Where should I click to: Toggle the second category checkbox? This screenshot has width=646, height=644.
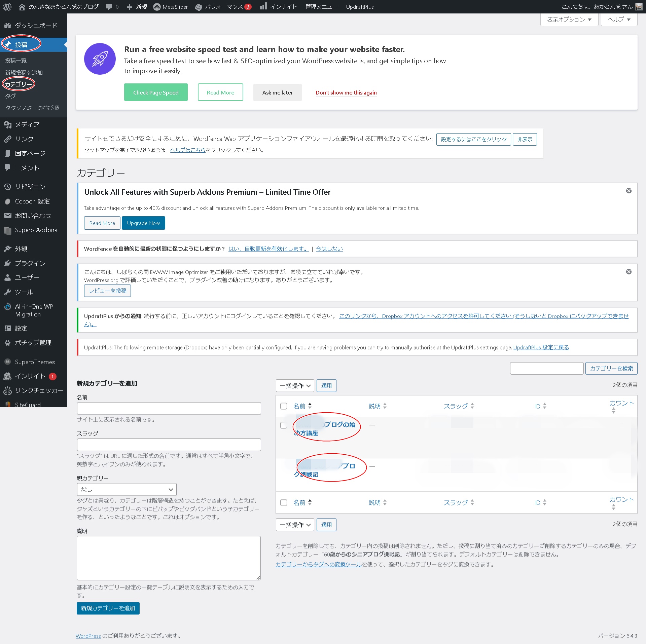click(283, 466)
